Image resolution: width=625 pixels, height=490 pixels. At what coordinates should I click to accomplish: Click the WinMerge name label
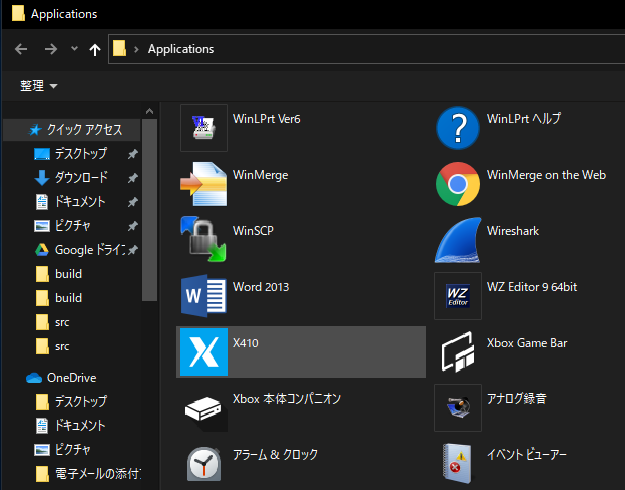click(x=261, y=175)
